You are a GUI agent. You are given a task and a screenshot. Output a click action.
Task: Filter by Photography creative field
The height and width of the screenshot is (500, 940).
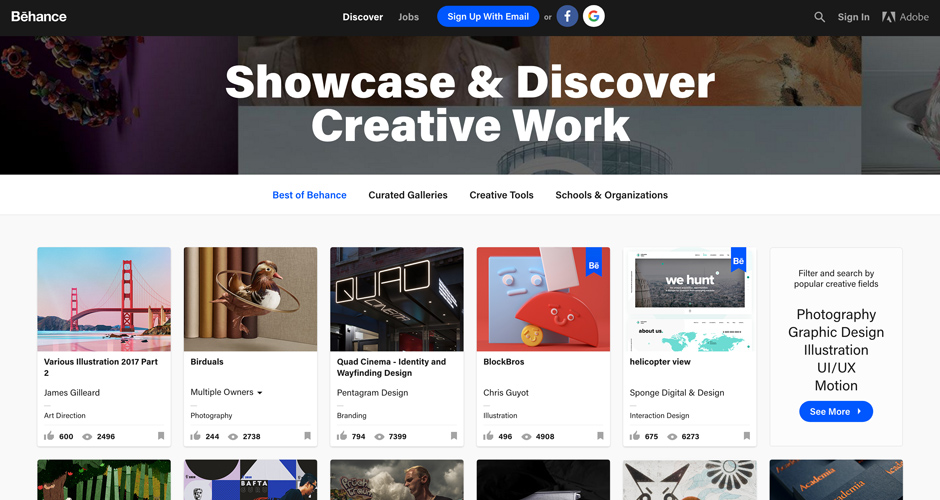click(836, 315)
